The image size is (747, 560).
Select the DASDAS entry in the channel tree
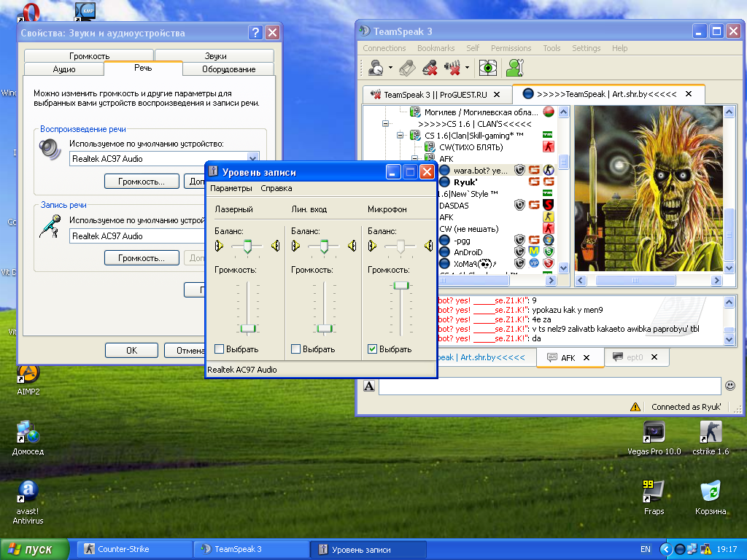[x=454, y=205]
